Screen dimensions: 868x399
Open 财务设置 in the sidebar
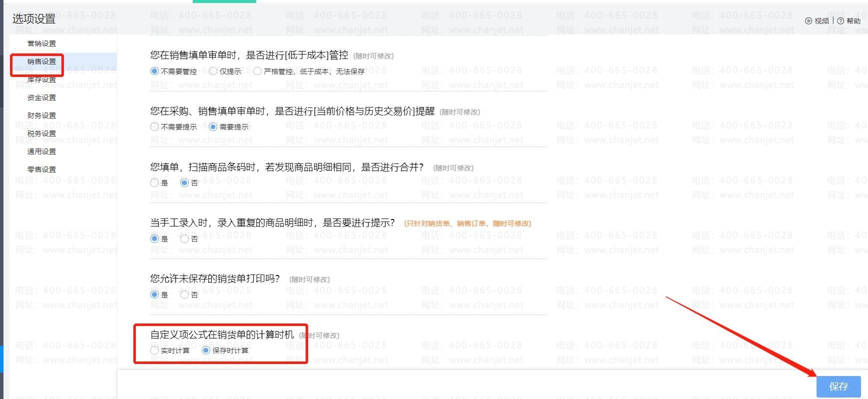click(41, 115)
